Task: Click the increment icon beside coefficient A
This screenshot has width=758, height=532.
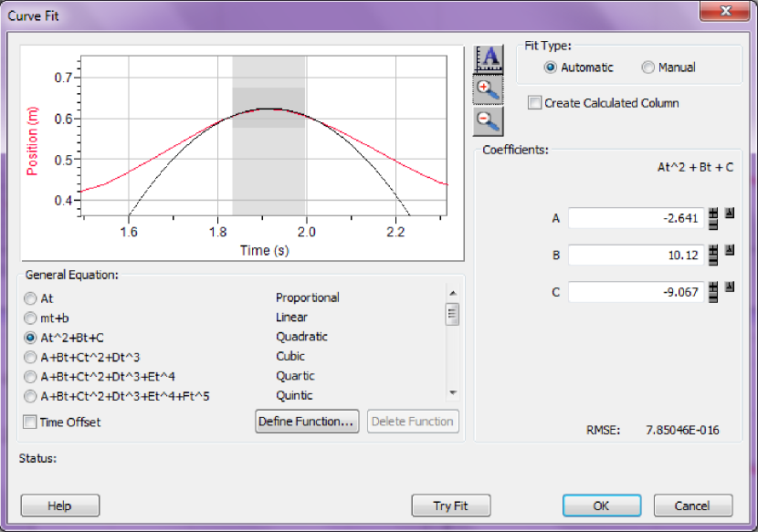Action: click(x=730, y=213)
